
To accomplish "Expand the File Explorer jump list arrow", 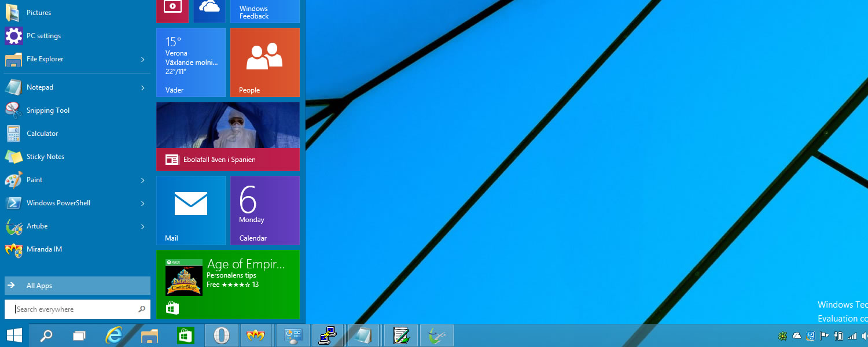I will tap(142, 59).
